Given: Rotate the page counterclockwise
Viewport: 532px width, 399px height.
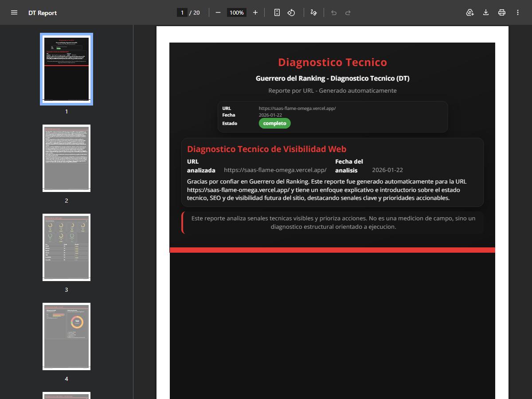Looking at the screenshot, I should coord(291,12).
